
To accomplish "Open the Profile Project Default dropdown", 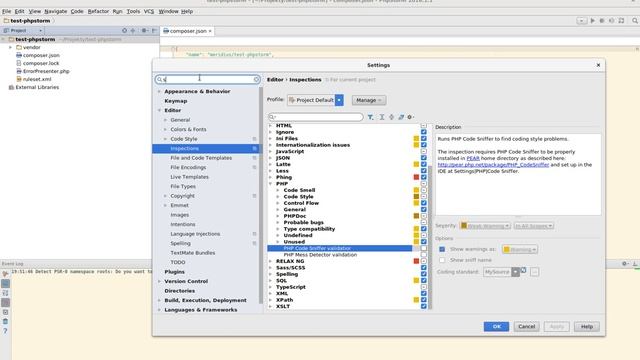I will [315, 100].
